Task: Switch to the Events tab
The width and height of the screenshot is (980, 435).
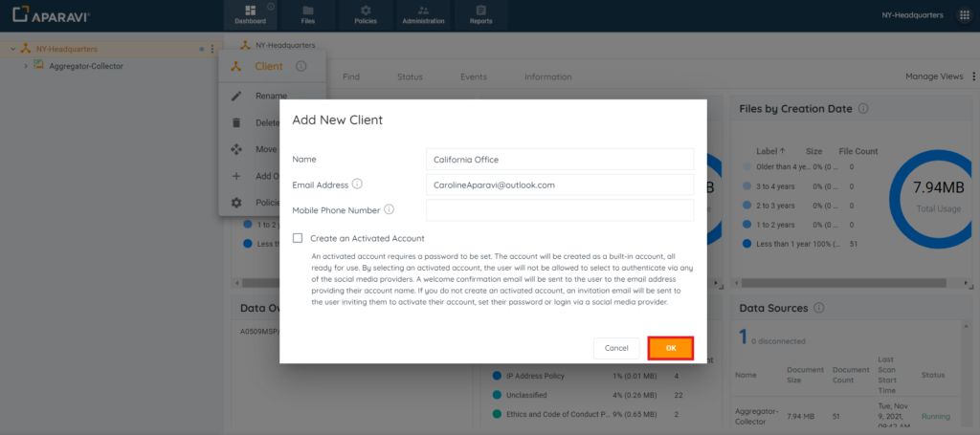Action: [x=473, y=76]
